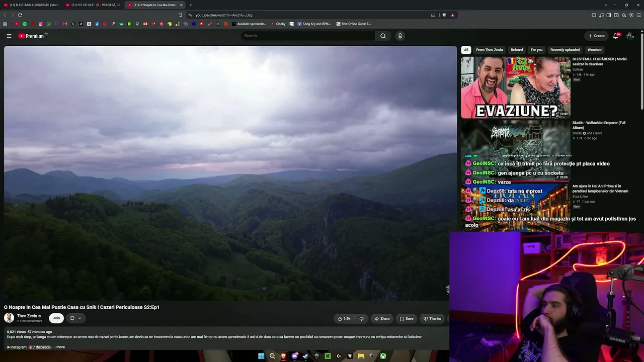
Task: Open the browser main menu
Action: 639,15
